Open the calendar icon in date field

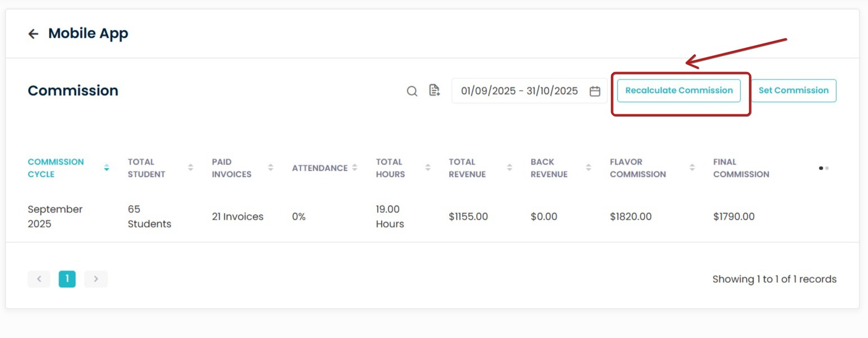pyautogui.click(x=595, y=91)
